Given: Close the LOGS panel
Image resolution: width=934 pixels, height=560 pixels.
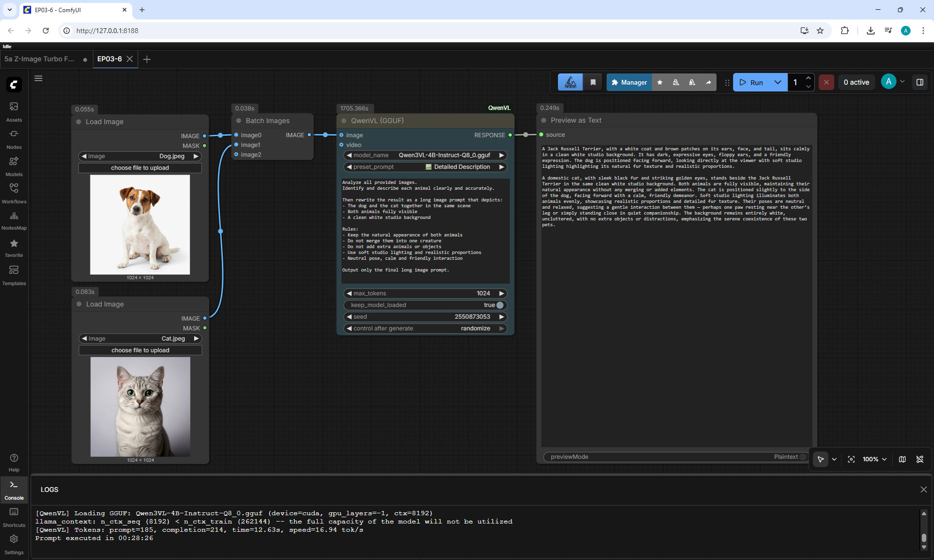Looking at the screenshot, I should (923, 489).
